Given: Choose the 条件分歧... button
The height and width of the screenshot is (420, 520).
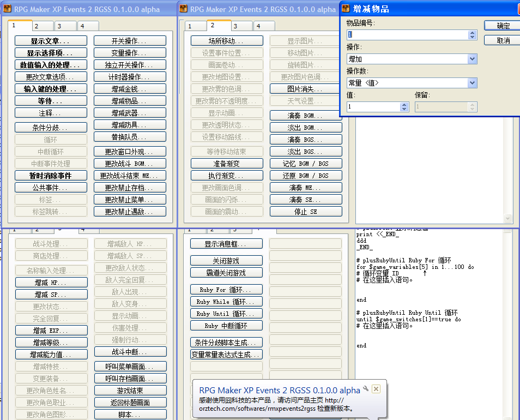Looking at the screenshot, I should (x=51, y=128).
